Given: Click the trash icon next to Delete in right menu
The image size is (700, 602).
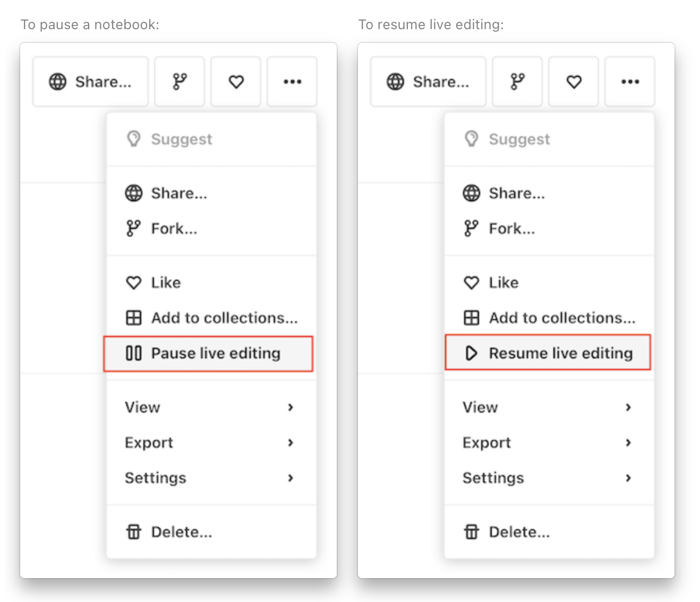Looking at the screenshot, I should (471, 531).
